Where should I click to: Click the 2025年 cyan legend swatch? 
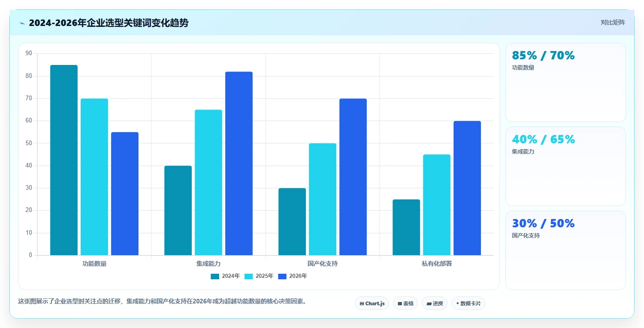point(249,276)
